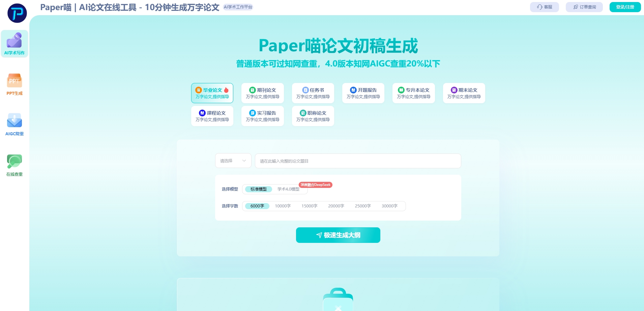Switch to the 任务书 tab

[313, 93]
